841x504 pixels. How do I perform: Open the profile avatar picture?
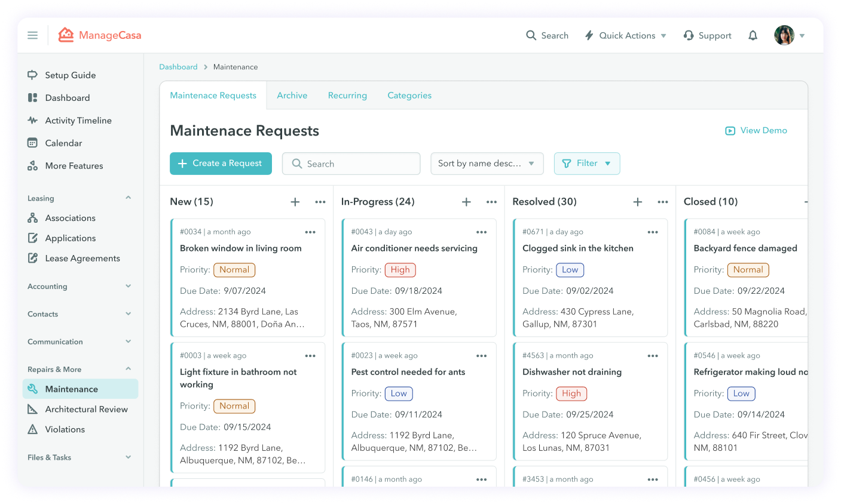click(x=784, y=35)
